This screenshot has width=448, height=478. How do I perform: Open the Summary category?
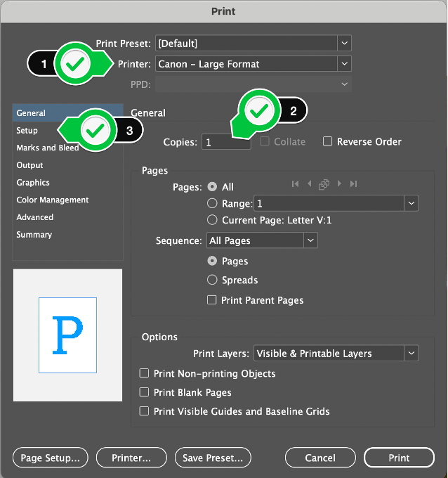(67, 234)
